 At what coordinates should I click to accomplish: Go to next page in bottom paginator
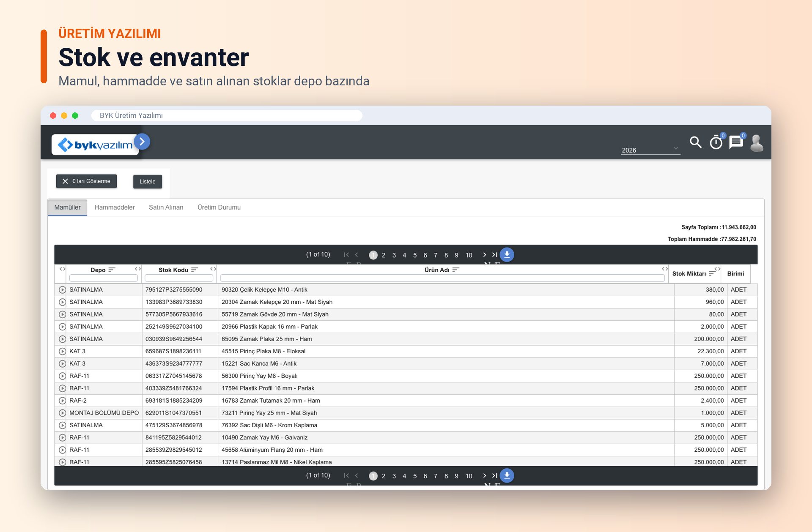tap(485, 475)
